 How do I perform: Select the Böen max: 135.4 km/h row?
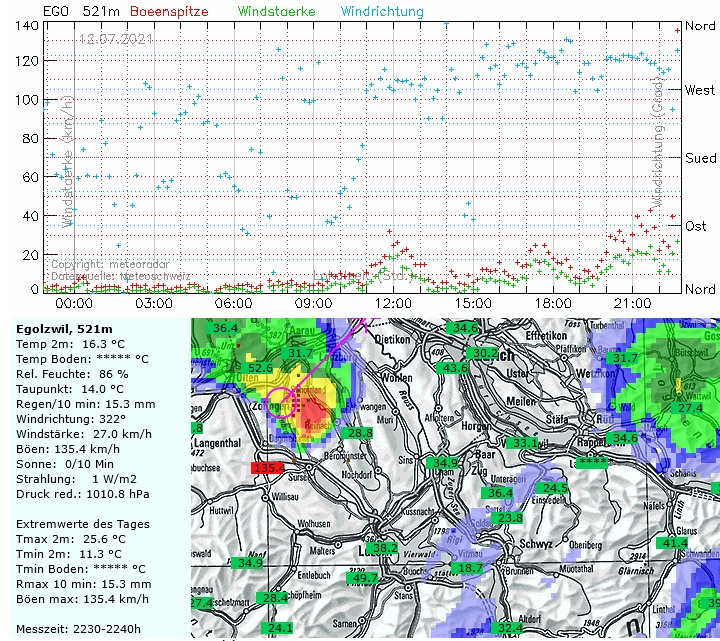82,599
